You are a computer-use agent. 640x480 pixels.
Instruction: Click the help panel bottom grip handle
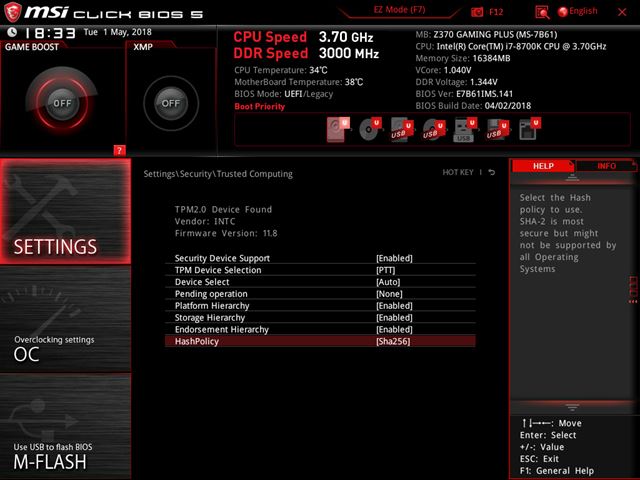(572, 407)
